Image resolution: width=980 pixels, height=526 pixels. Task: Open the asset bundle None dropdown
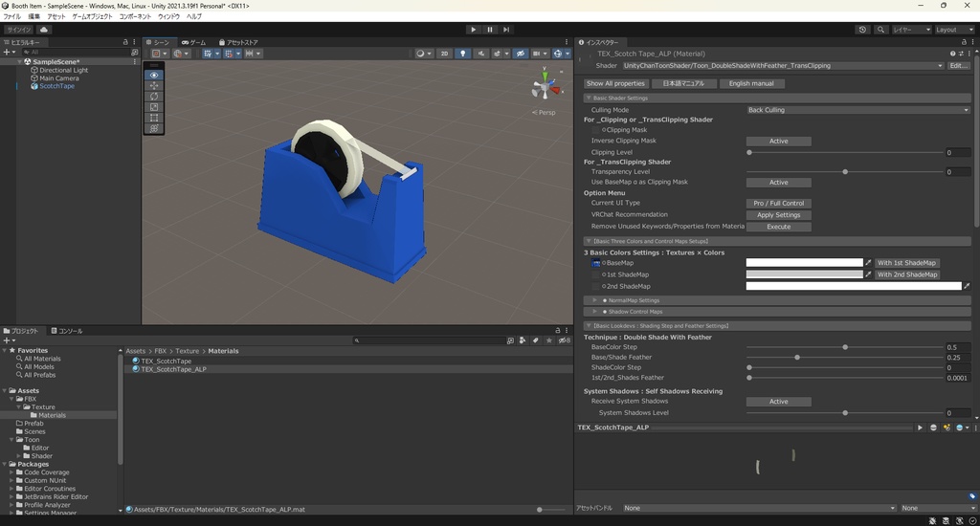coord(759,508)
